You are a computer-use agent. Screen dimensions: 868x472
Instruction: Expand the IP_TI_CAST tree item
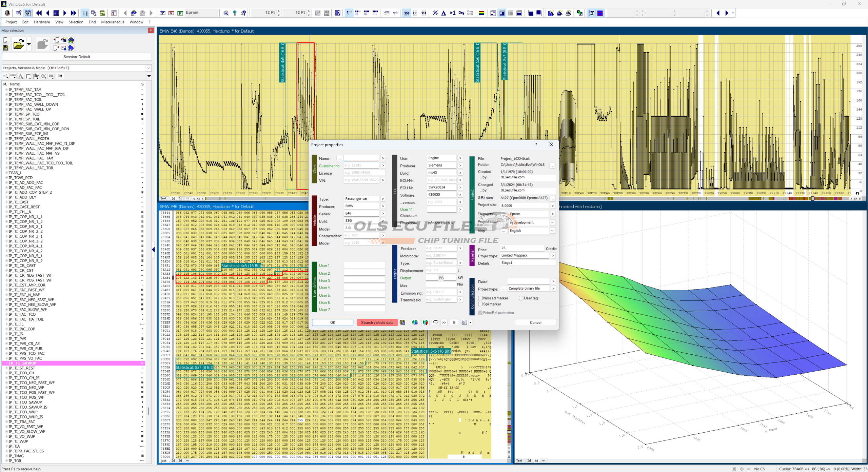pyautogui.click(x=6, y=202)
